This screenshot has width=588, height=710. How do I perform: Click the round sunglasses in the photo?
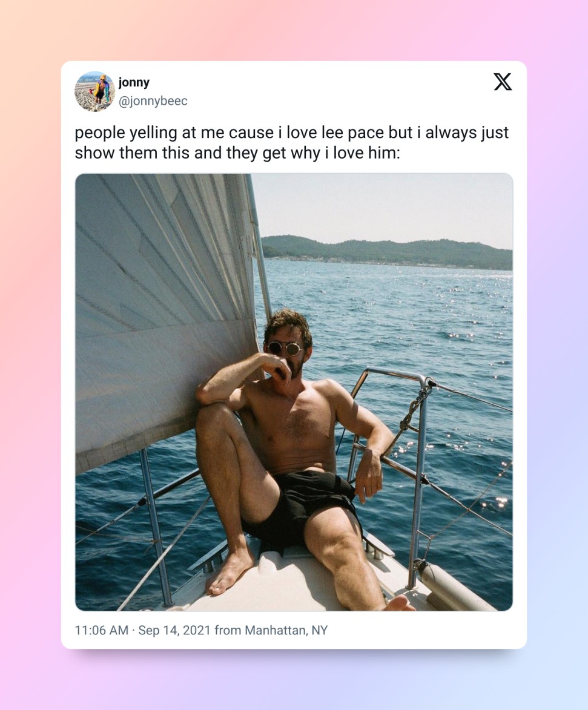(285, 348)
